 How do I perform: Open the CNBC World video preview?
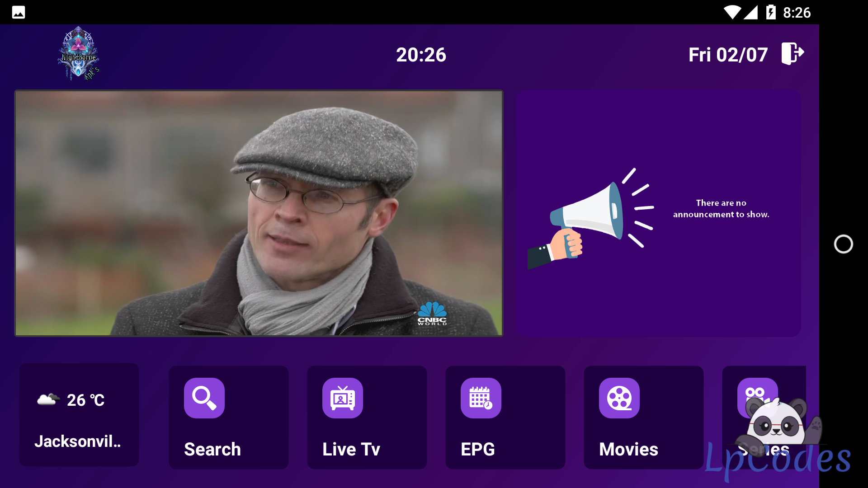(259, 213)
